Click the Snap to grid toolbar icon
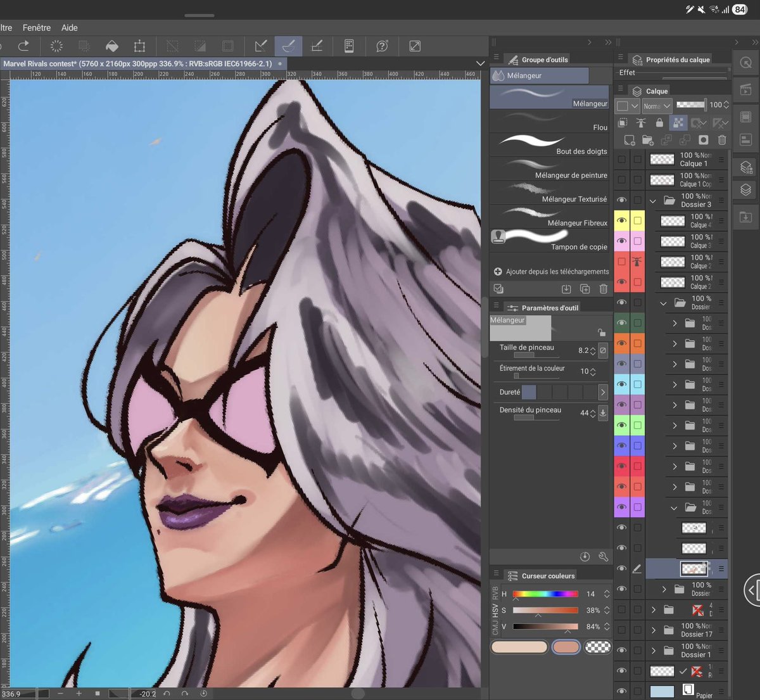This screenshot has width=760, height=700. tap(317, 46)
